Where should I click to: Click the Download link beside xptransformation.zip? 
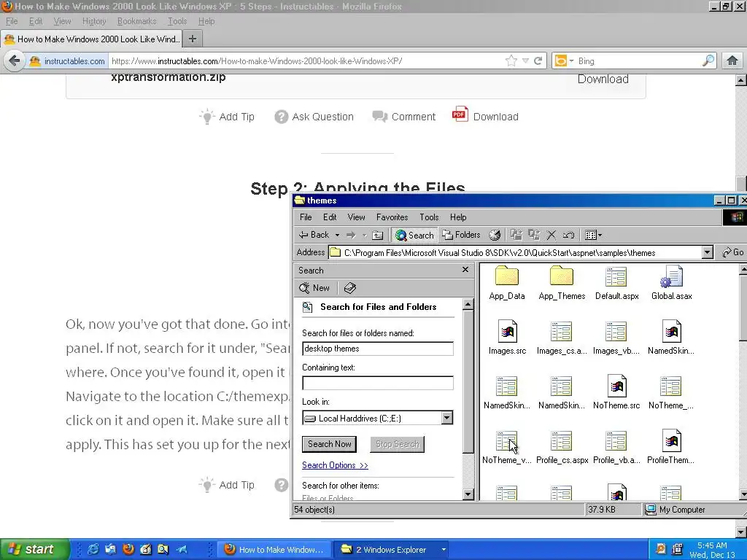(x=603, y=79)
